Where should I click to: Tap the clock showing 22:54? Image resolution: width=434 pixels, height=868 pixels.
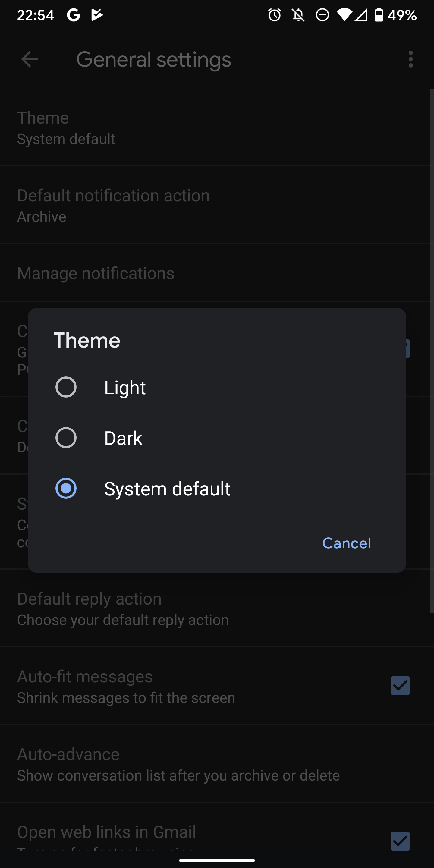[x=36, y=15]
